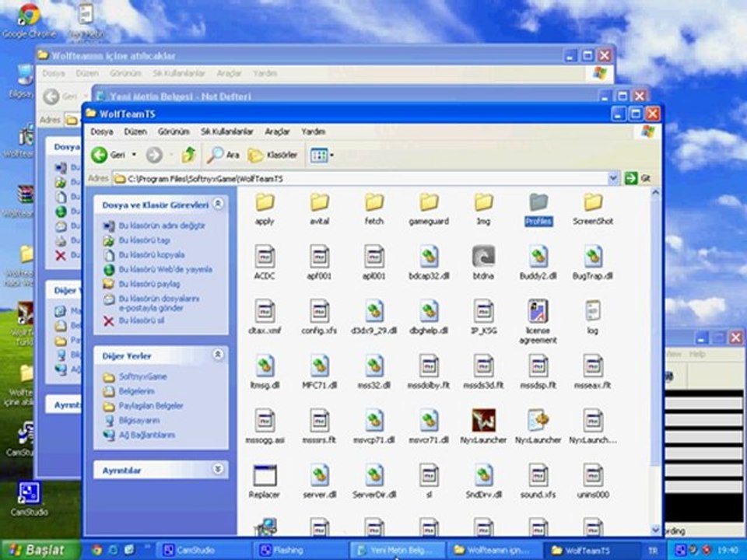Select the unins000 file
The width and height of the screenshot is (747, 560).
593,481
